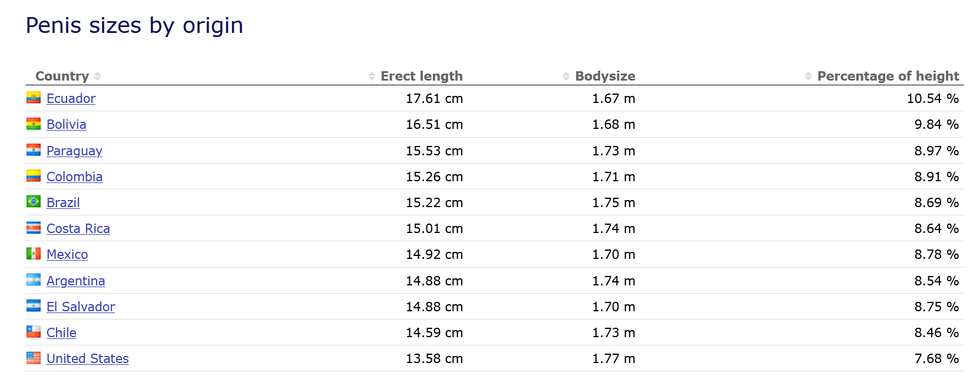Click the Bolivia flag icon
The width and height of the screenshot is (980, 376).
coord(34,124)
